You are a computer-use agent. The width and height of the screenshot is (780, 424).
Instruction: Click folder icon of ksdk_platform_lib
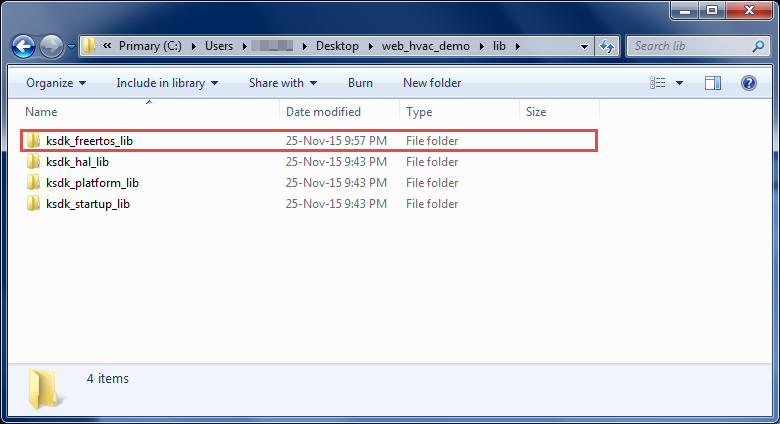(33, 183)
